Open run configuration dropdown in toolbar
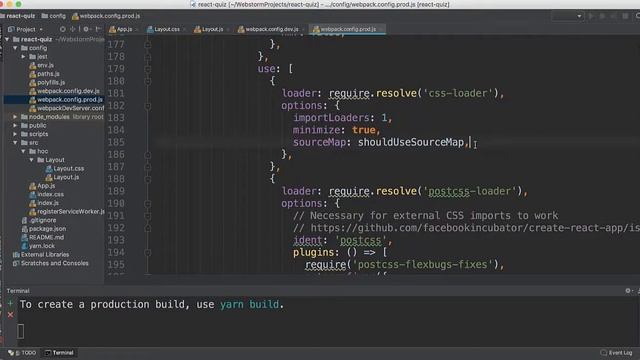Screen dimensions: 640x360 coord(567,16)
